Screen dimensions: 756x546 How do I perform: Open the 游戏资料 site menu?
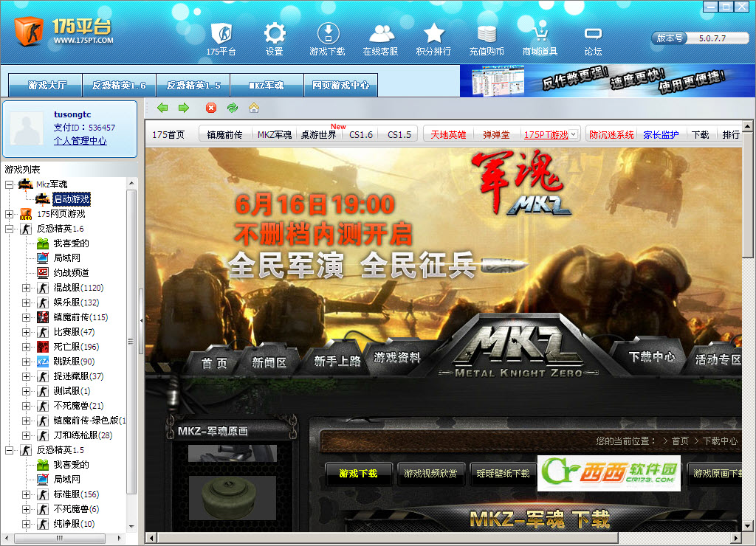396,357
